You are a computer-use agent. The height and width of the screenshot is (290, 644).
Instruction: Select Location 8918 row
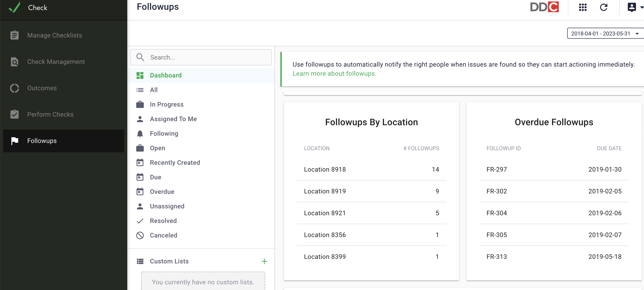372,169
